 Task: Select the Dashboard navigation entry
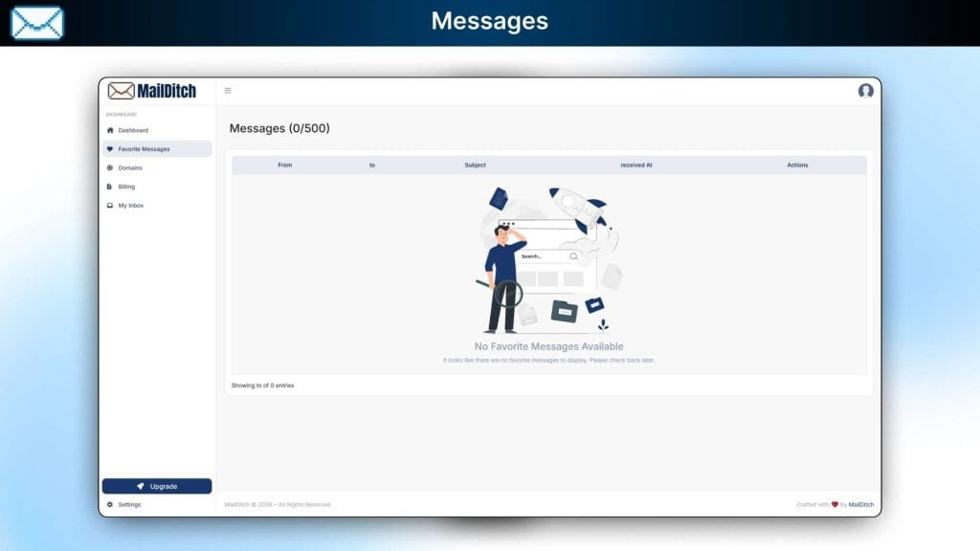tap(134, 130)
